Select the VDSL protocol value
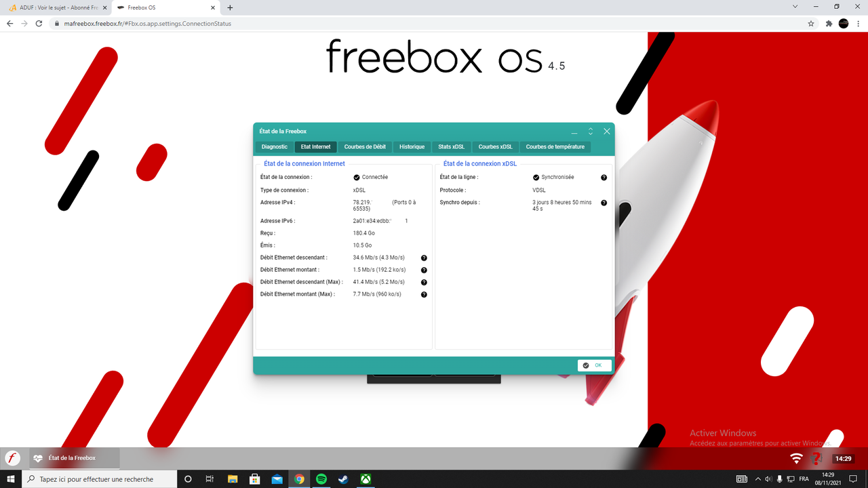Screen dimensions: 868x488 [x=539, y=190]
